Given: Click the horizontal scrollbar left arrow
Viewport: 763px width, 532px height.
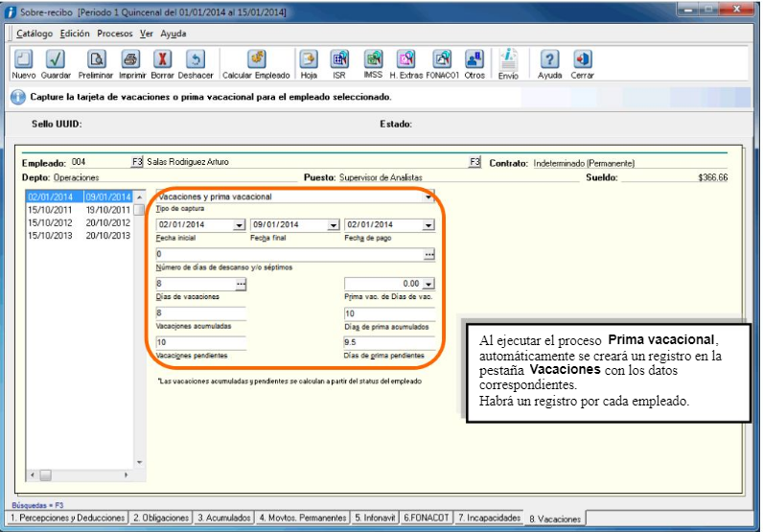Looking at the screenshot, I should coord(33,474).
